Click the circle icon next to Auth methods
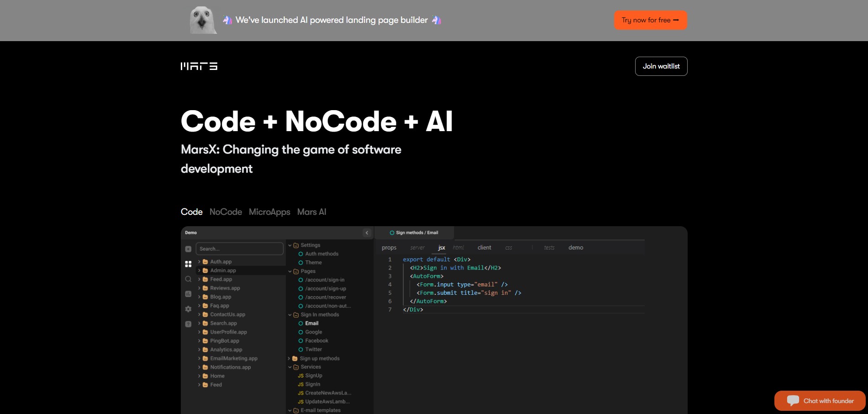Viewport: 868px width, 414px height. pos(300,254)
